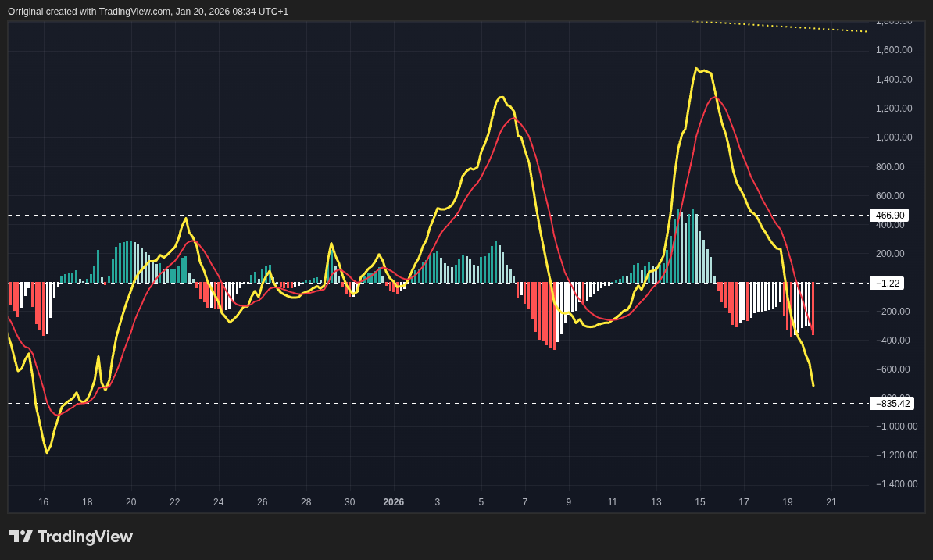Click date 19 on the time axis

787,502
